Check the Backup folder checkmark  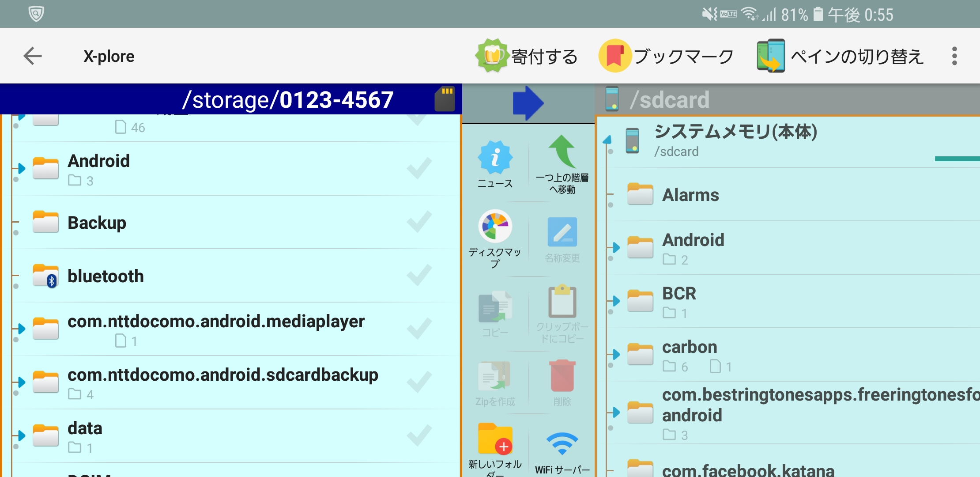(419, 222)
